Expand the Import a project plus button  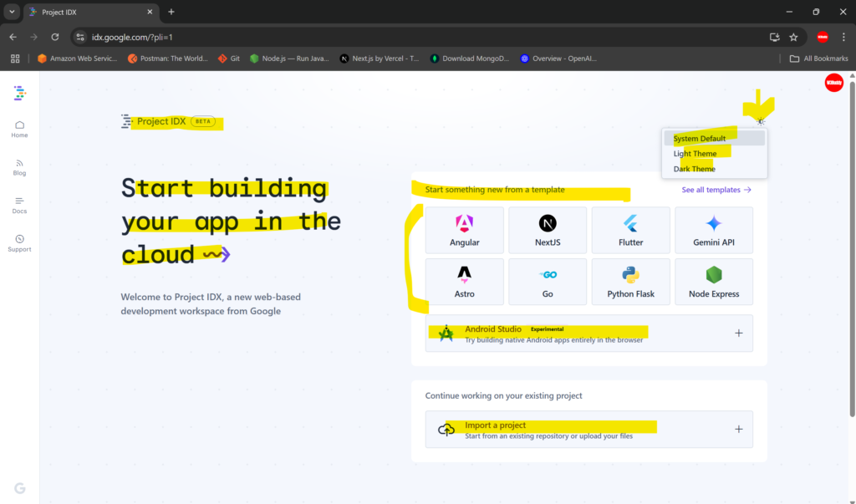tap(739, 429)
